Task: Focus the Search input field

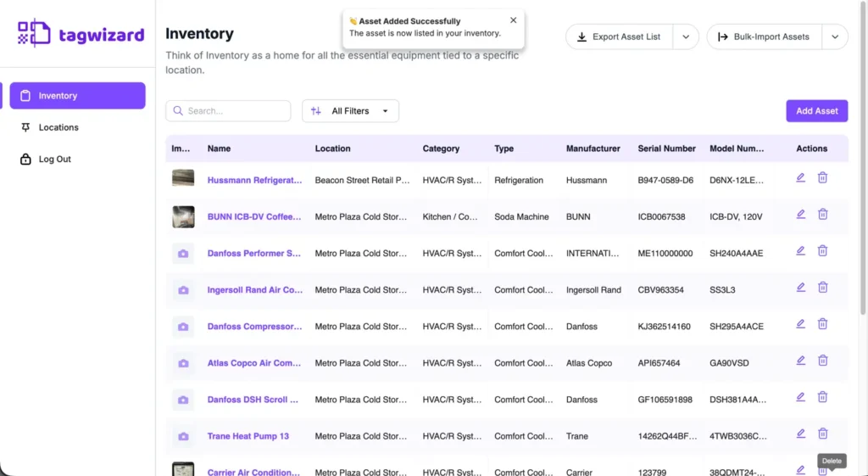Action: click(228, 111)
